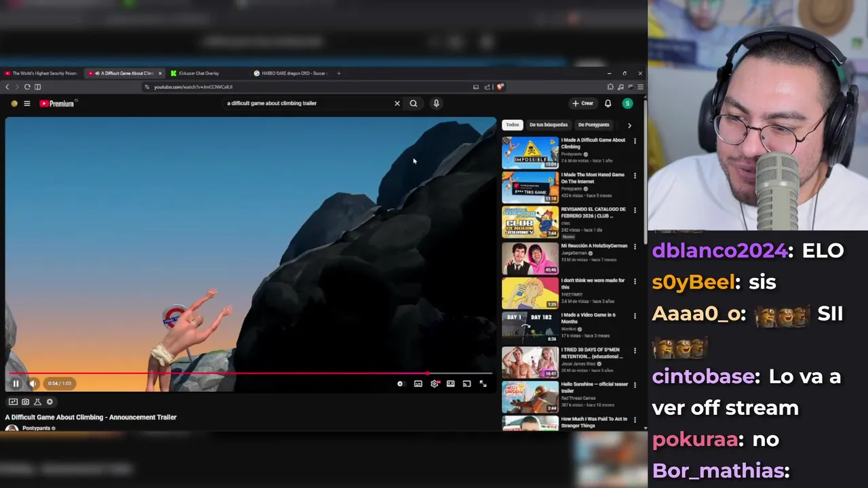Cast the video to a TV
Screen dimensions: 868x488
[467, 384]
